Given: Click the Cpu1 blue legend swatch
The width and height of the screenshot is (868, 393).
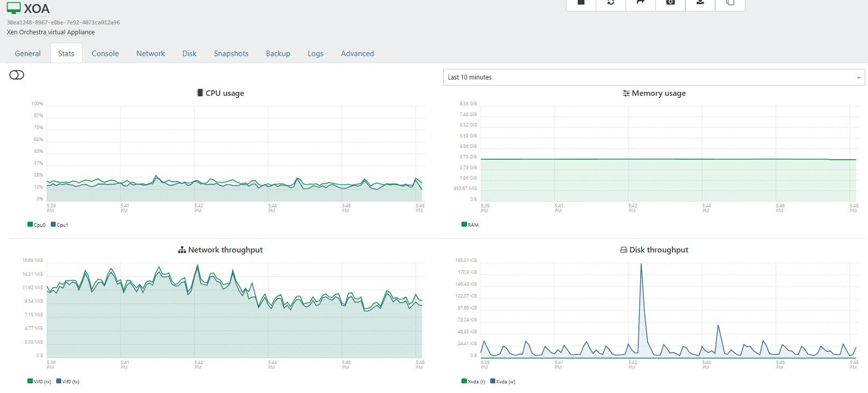Looking at the screenshot, I should click(x=53, y=225).
